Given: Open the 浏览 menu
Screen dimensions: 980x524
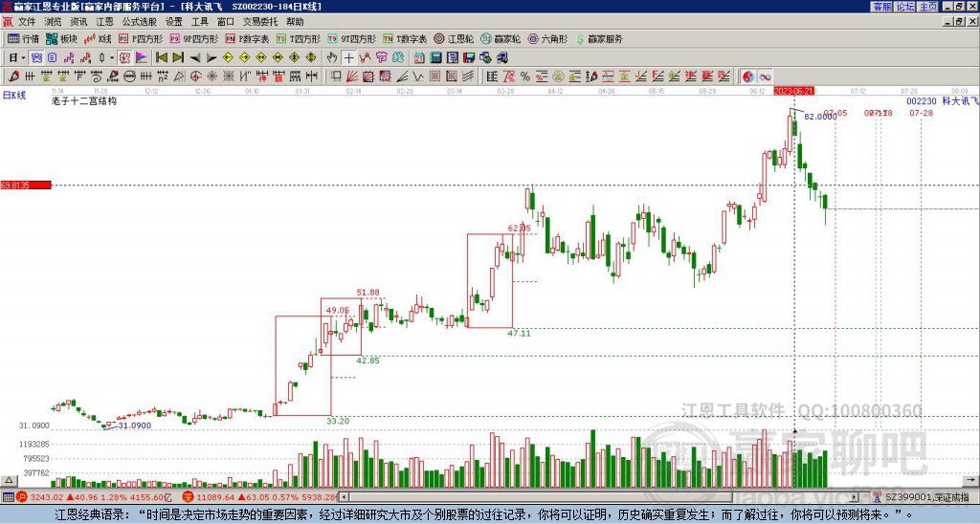Looking at the screenshot, I should click(53, 22).
